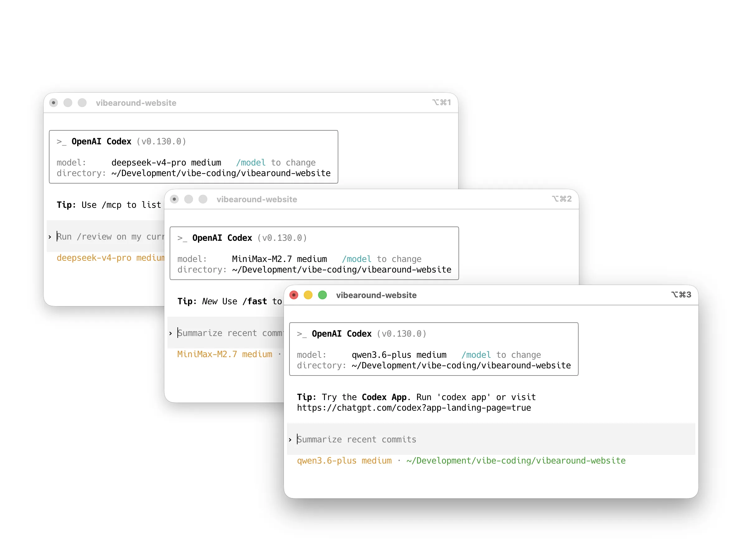Click the middle window title 'vibearound-website'

tap(257, 199)
